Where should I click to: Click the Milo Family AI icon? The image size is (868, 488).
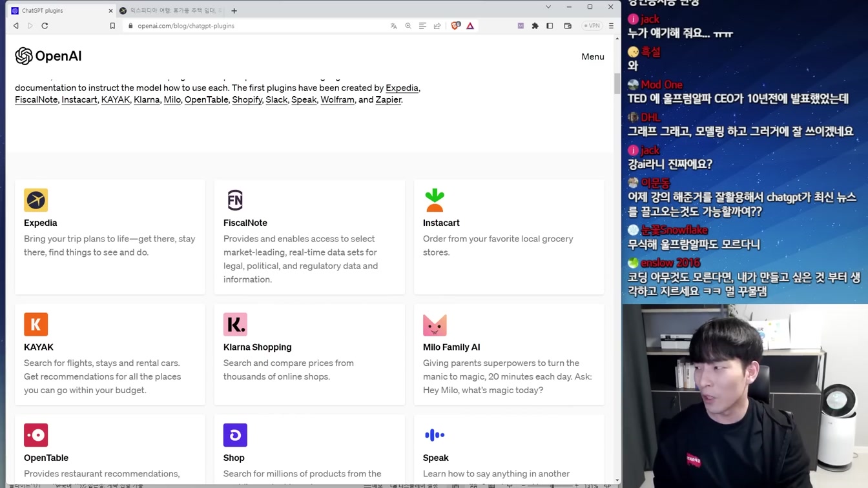tap(435, 325)
